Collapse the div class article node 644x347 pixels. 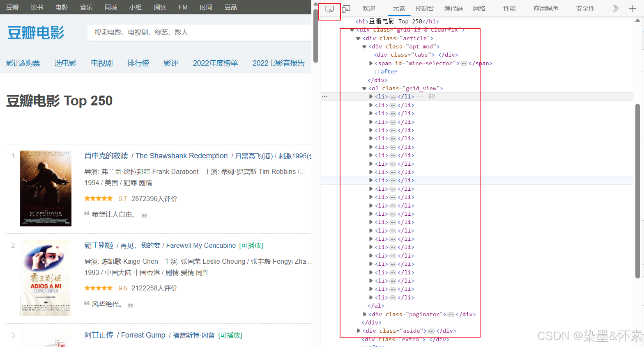point(358,39)
